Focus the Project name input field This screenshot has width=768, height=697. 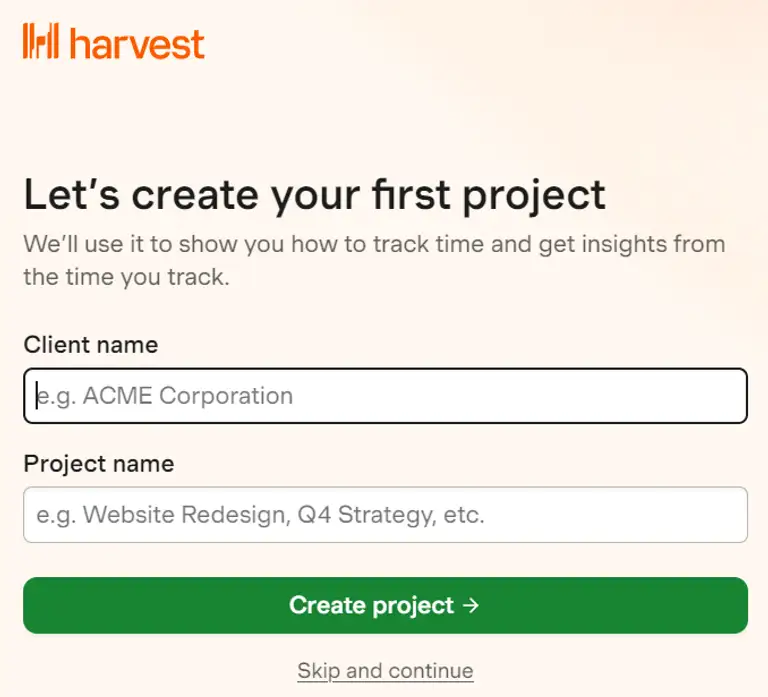385,515
